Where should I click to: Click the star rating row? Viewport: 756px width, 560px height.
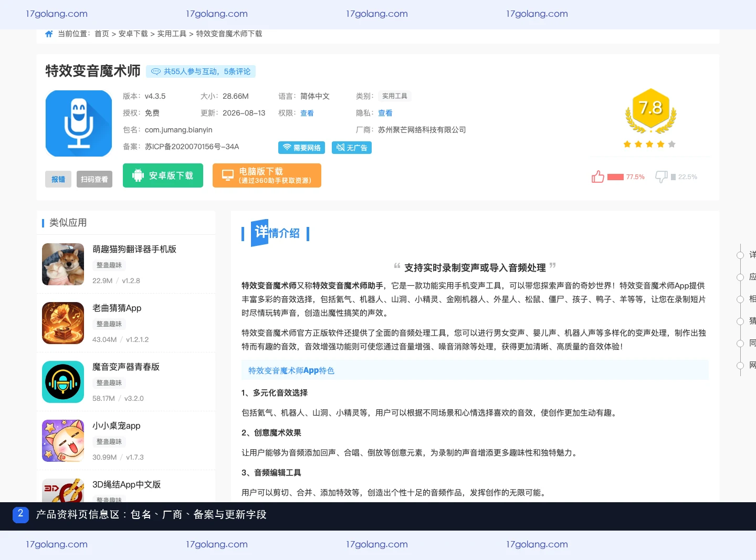[x=649, y=144]
